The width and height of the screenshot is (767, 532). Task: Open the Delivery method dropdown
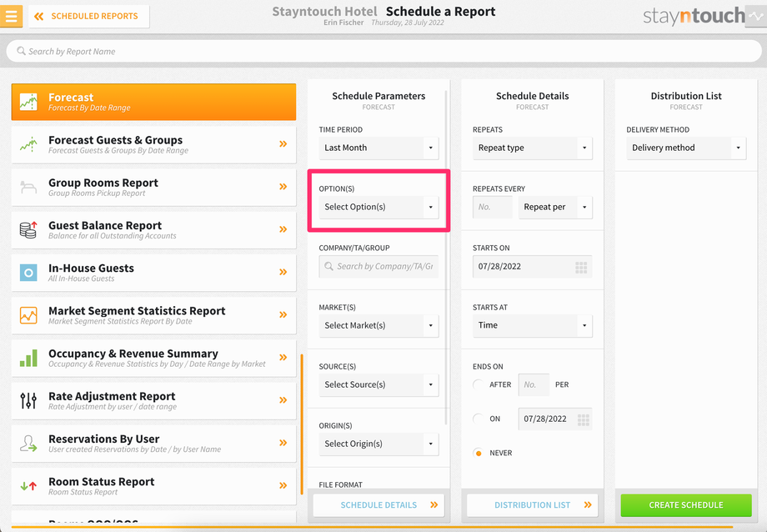point(686,148)
